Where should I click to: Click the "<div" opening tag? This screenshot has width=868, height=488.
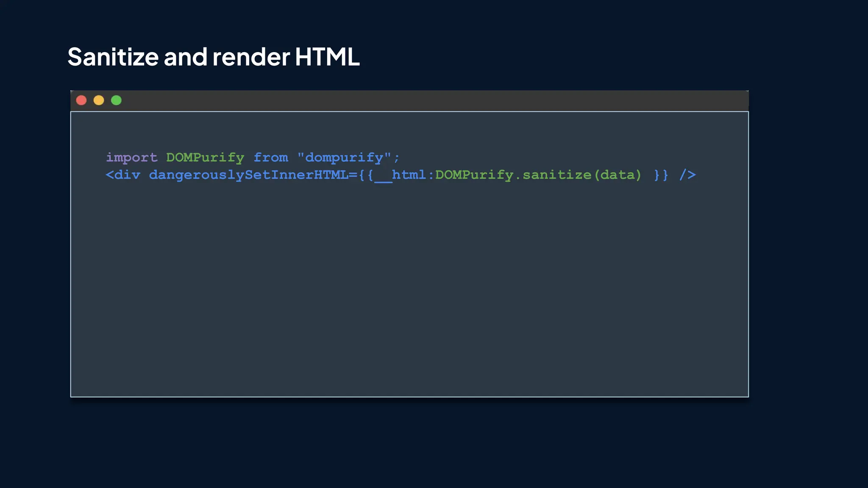point(123,175)
